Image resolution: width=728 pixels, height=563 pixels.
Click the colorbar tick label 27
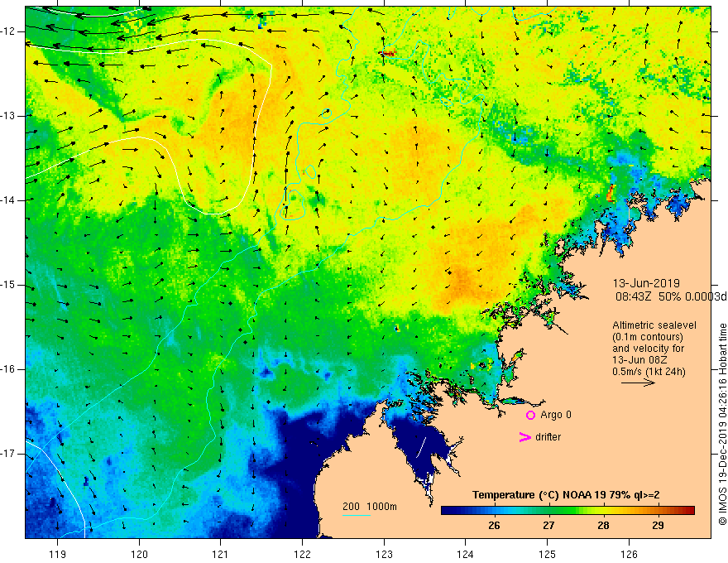click(x=548, y=526)
